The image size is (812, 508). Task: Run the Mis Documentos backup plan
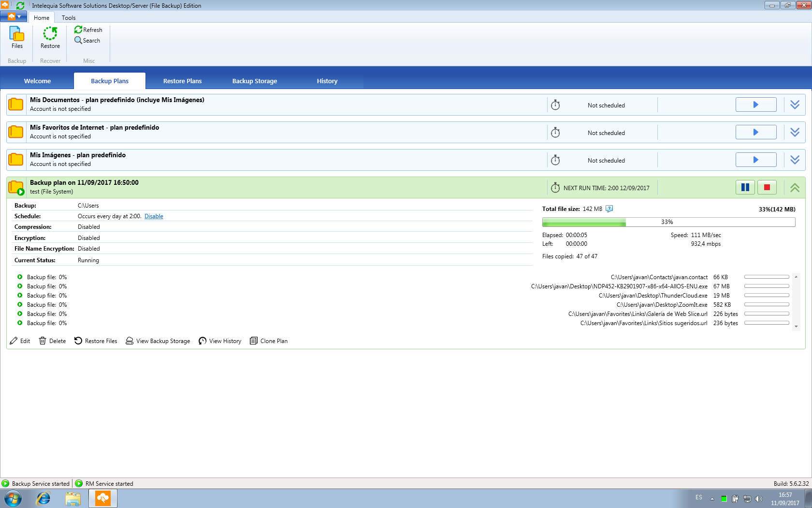tap(756, 105)
